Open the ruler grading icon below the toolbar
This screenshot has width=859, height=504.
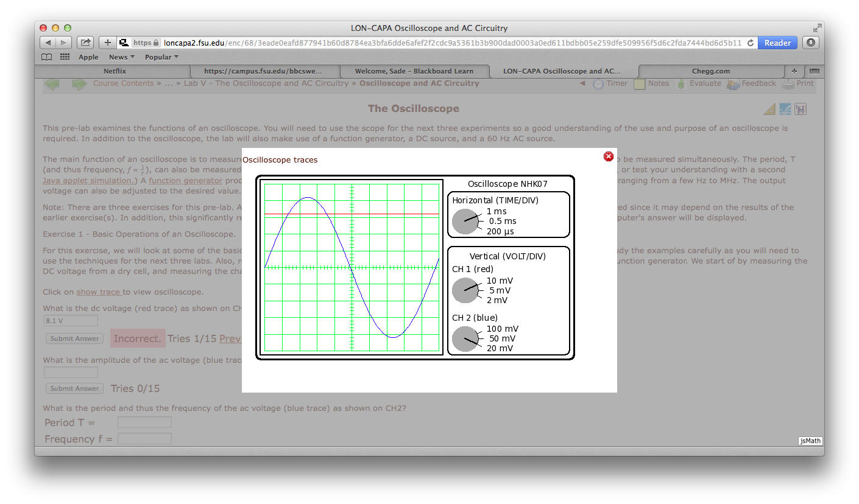pyautogui.click(x=769, y=108)
